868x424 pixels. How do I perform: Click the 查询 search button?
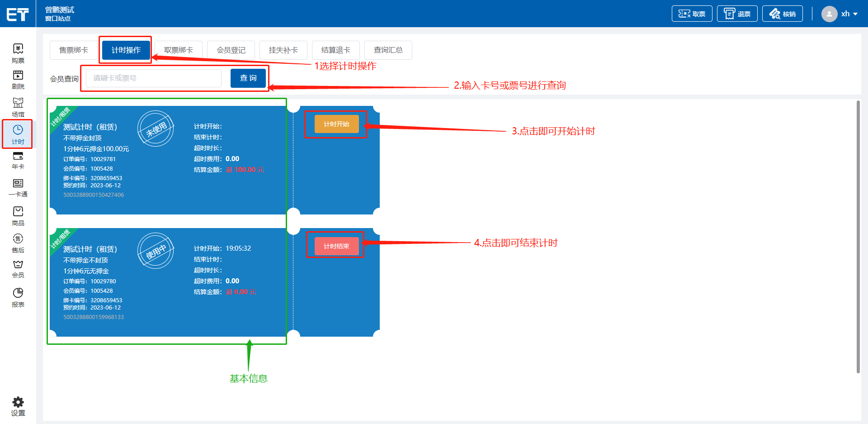tap(248, 78)
